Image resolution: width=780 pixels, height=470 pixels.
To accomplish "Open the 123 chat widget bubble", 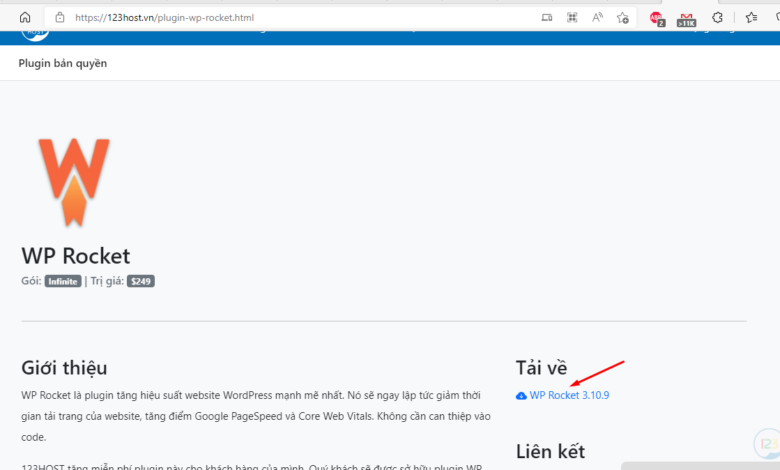I will point(767,443).
